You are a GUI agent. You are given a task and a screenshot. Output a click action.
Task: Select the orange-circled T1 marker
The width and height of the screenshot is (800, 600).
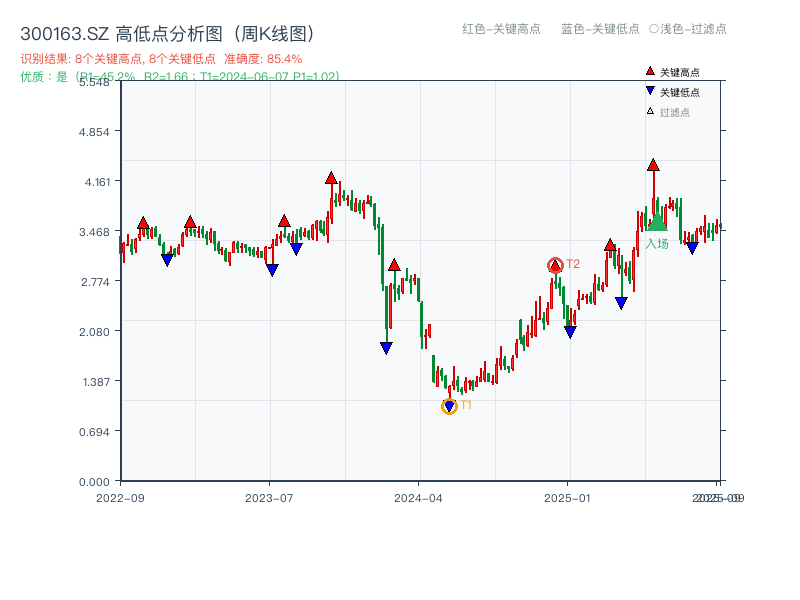(449, 405)
